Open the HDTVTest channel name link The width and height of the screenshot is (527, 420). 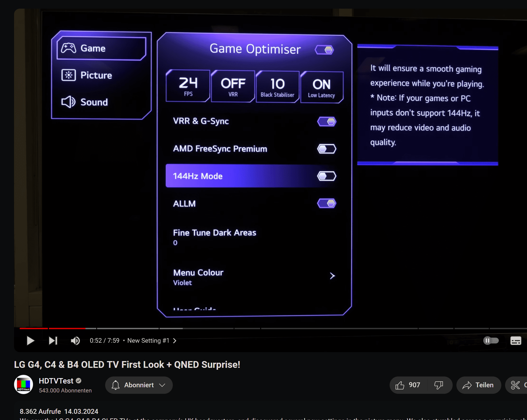(56, 381)
